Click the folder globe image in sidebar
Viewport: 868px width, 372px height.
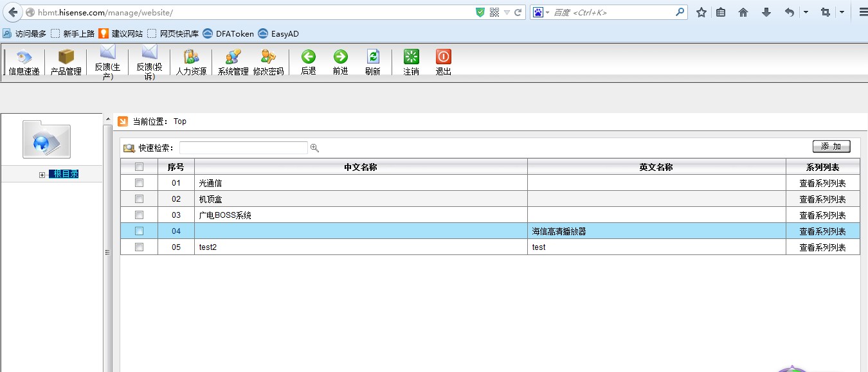click(x=46, y=139)
